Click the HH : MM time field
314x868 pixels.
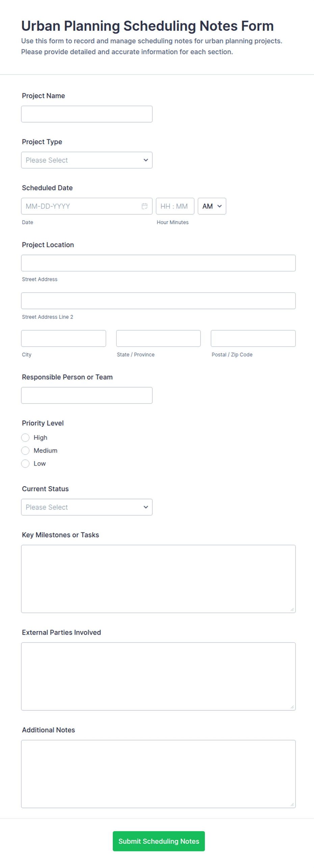click(x=175, y=206)
